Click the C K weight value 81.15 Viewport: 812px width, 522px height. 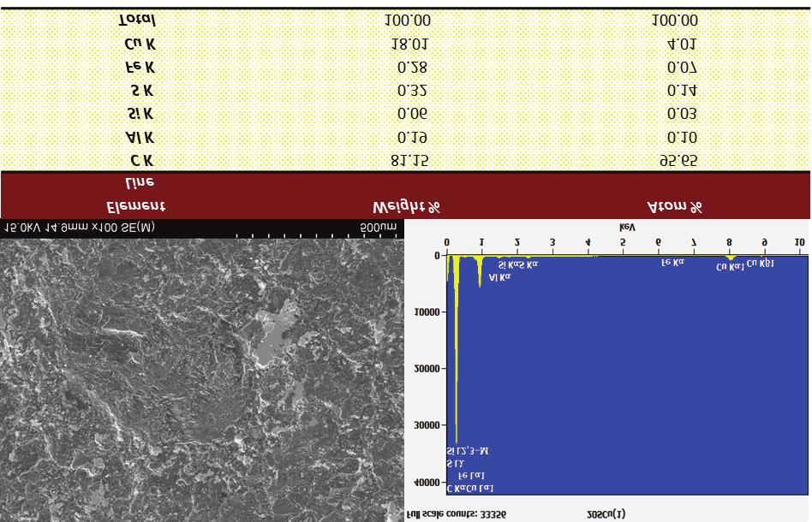(410, 161)
